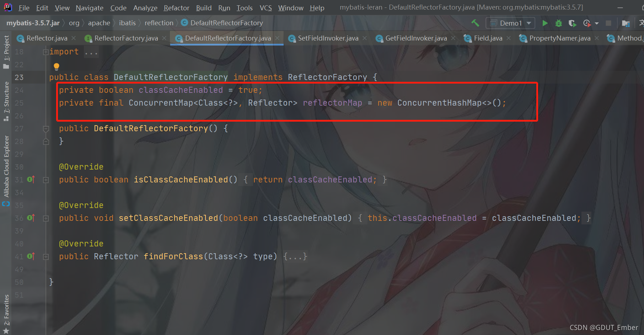Screen dimensions: 644x335
Task: Open the VCS menu
Action: point(266,8)
